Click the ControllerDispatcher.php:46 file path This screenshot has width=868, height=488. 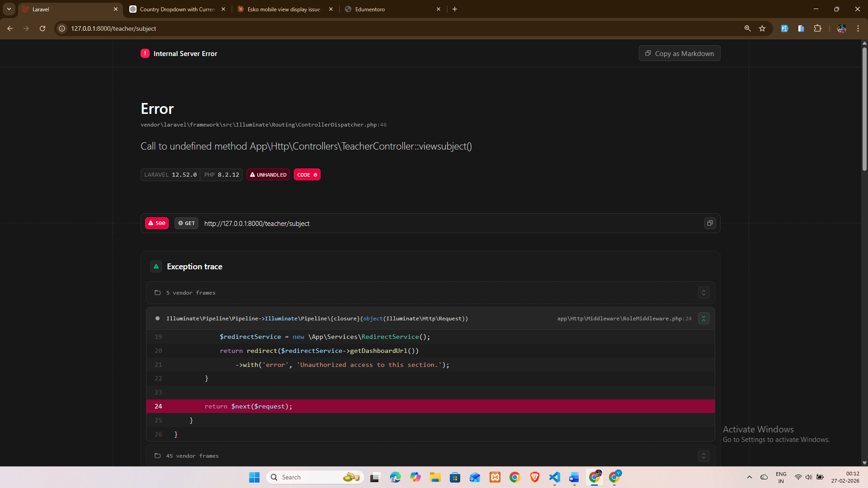point(264,125)
